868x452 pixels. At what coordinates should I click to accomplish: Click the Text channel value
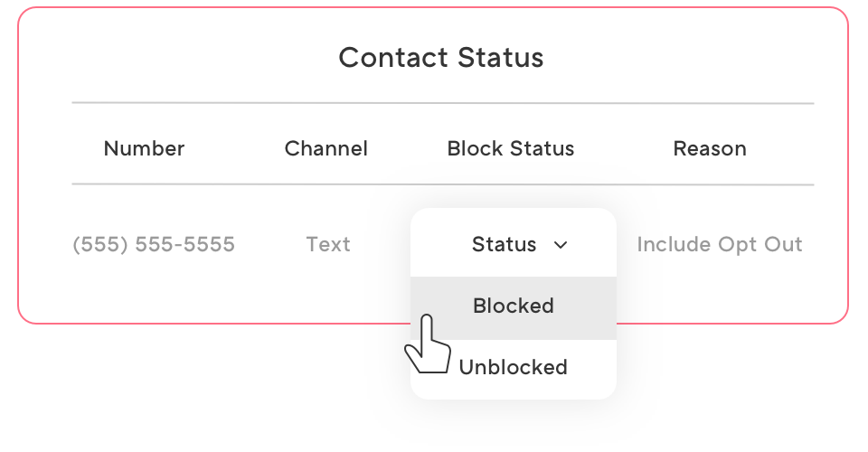coord(328,244)
